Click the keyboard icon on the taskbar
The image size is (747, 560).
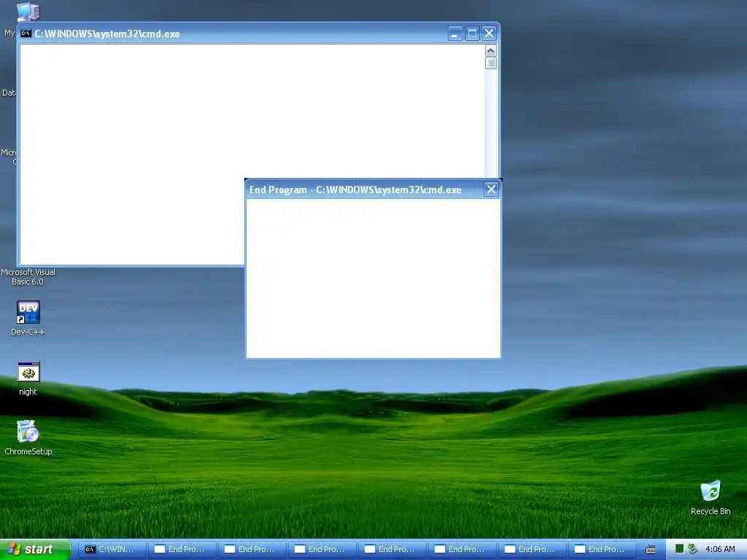650,550
